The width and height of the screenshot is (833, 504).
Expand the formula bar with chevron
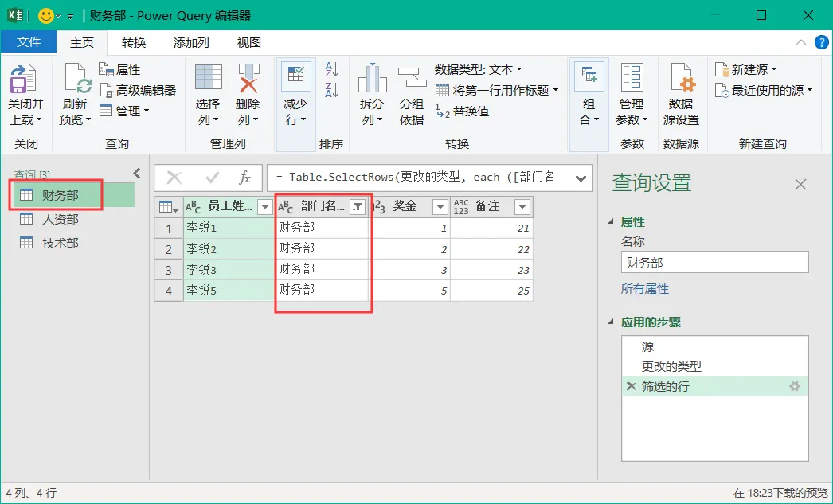tap(581, 178)
